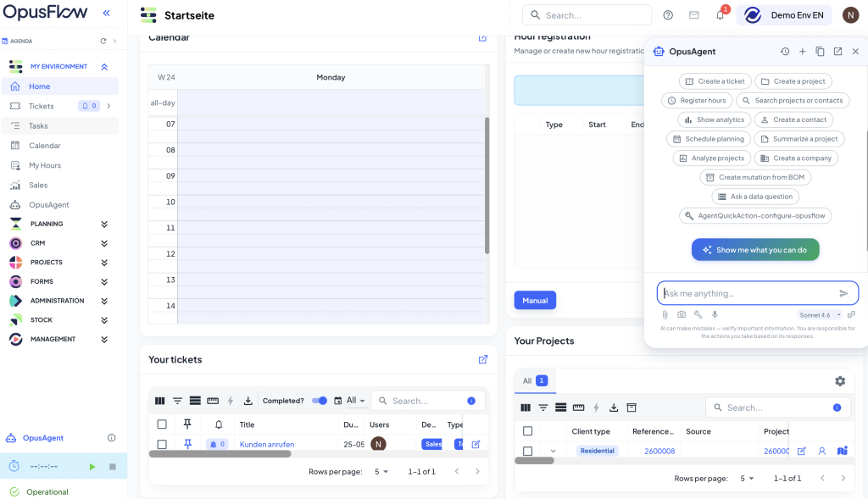Screen dimensions: 868x499
Task: Switch environment via Demo Env EN
Action: 786,15
